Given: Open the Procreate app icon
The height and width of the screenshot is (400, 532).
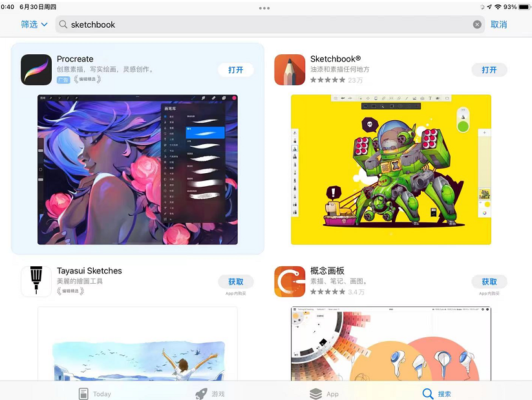Looking at the screenshot, I should tap(36, 69).
